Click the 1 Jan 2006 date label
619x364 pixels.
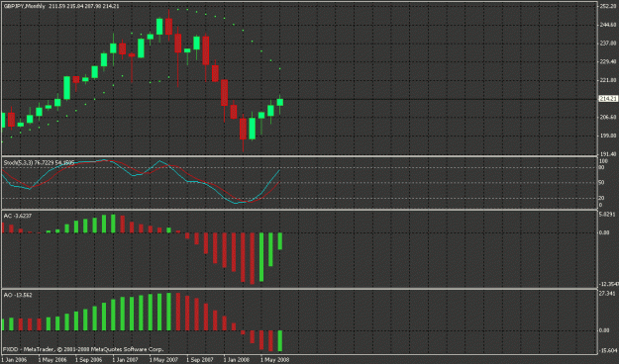[15, 360]
